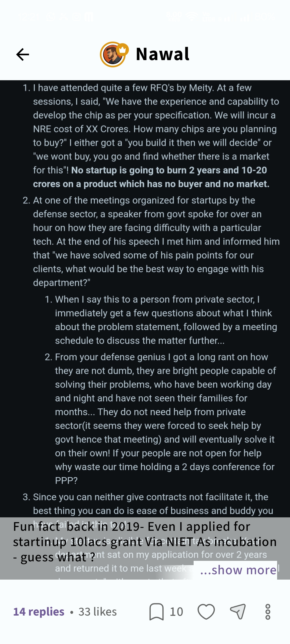Tap the back arrow
290x644 pixels.
tap(23, 54)
